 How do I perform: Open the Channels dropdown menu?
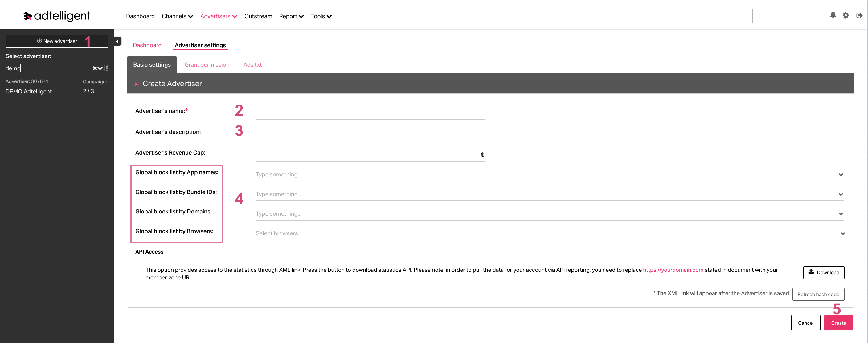[177, 16]
